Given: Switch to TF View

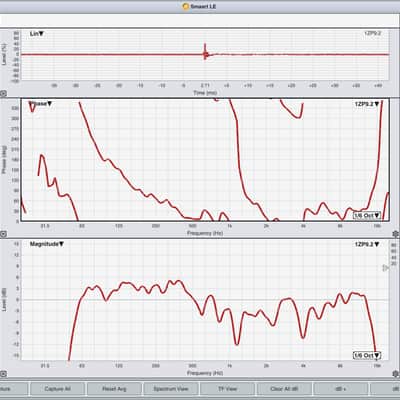Looking at the screenshot, I should [x=227, y=389].
